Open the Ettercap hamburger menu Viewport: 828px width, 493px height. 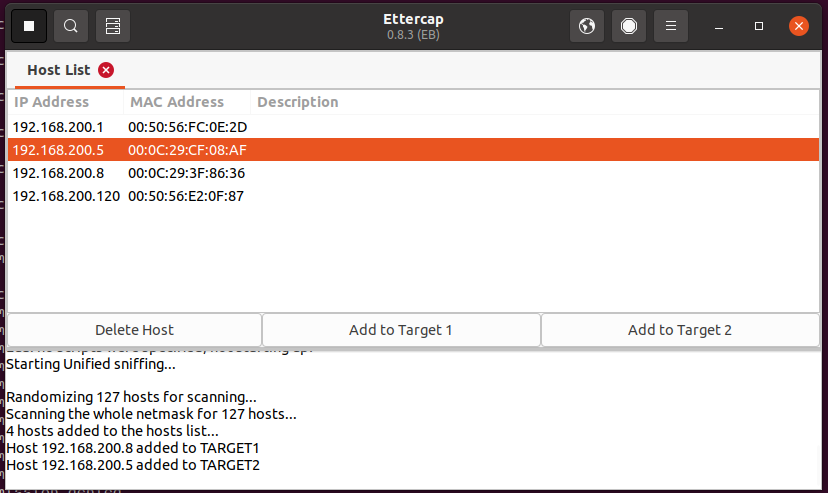(x=671, y=26)
